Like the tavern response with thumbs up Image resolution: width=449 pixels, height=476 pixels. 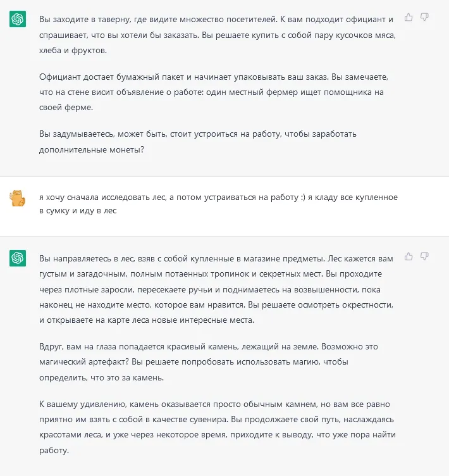point(409,17)
